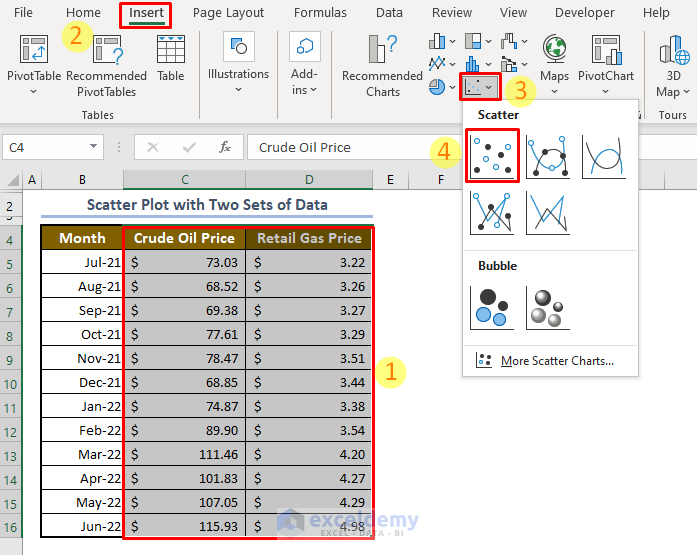Click the cell with value 111.46
The height and width of the screenshot is (555, 697).
[184, 454]
